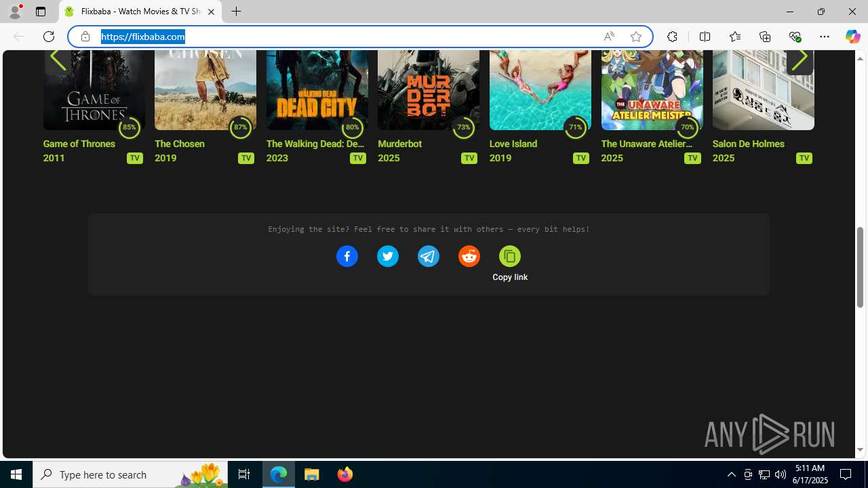The width and height of the screenshot is (868, 488).
Task: Refresh the page in Edge
Action: coord(49,37)
